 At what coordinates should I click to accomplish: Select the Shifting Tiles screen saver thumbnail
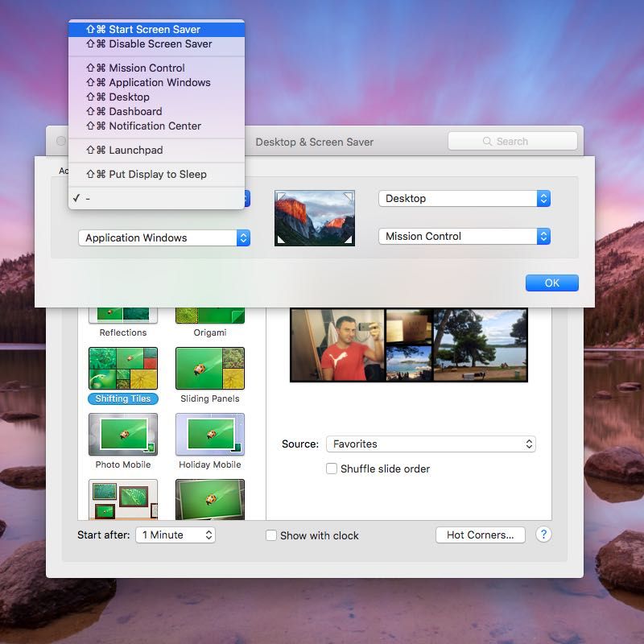click(123, 368)
